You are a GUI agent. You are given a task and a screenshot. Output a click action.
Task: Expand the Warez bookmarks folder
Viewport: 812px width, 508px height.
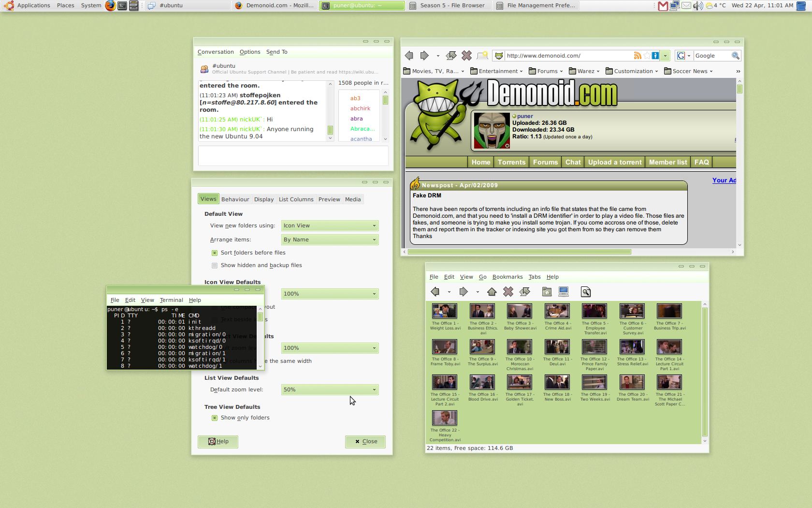[x=584, y=71]
